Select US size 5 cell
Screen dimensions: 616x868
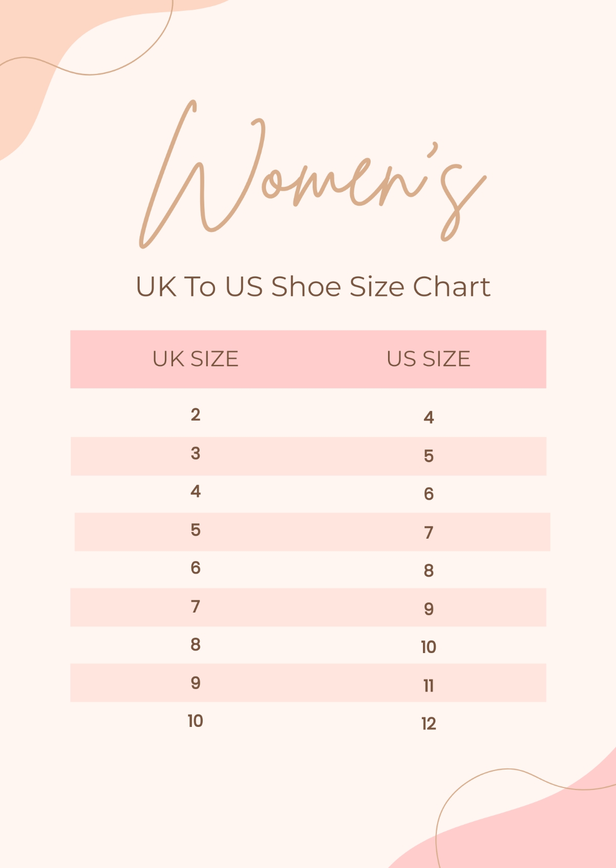[x=429, y=456]
